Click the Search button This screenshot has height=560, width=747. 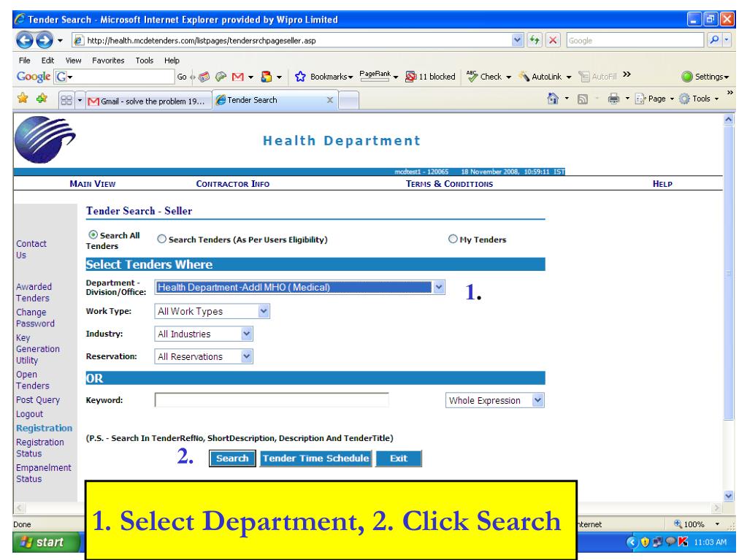point(232,459)
